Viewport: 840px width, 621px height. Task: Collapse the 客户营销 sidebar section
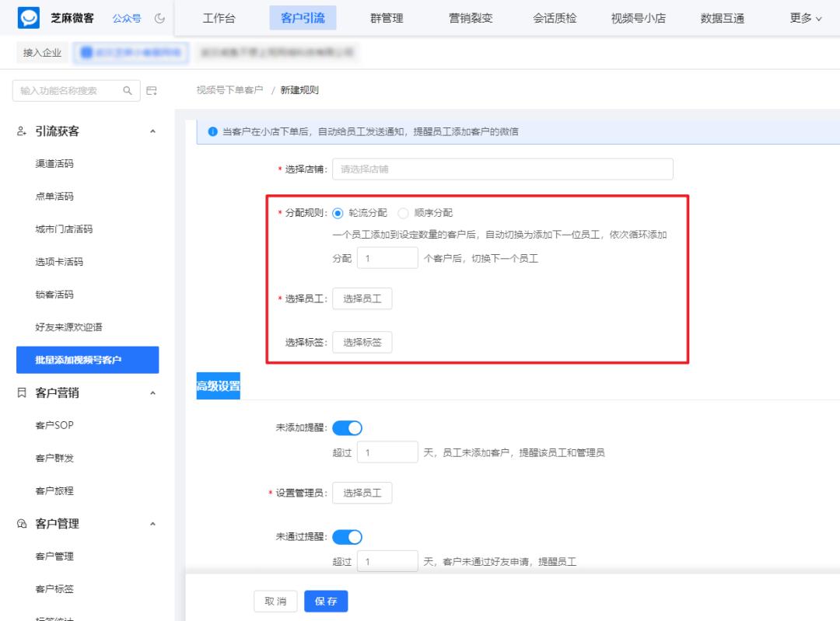point(152,392)
